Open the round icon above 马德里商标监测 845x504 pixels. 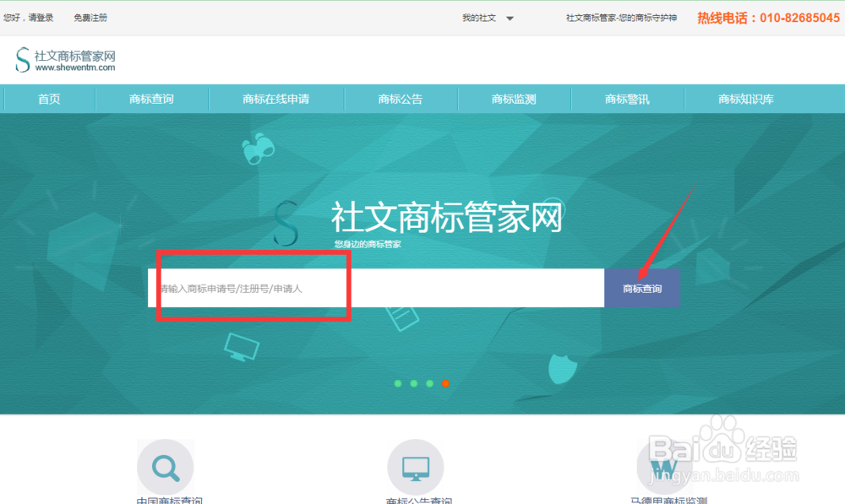click(665, 468)
